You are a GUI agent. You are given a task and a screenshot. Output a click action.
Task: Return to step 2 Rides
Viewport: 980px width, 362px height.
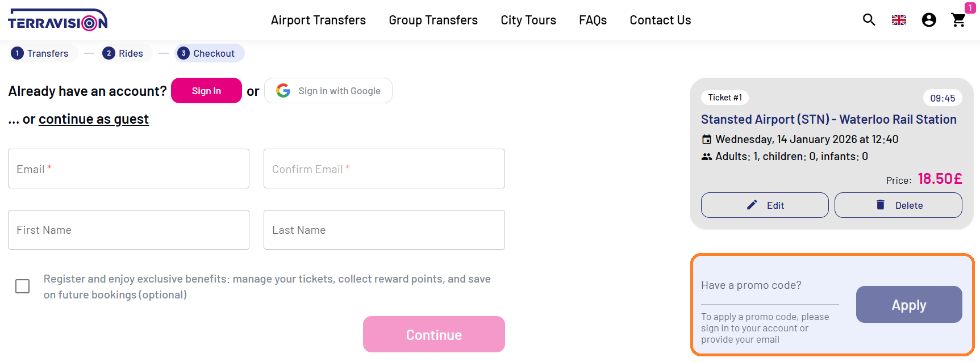(123, 53)
